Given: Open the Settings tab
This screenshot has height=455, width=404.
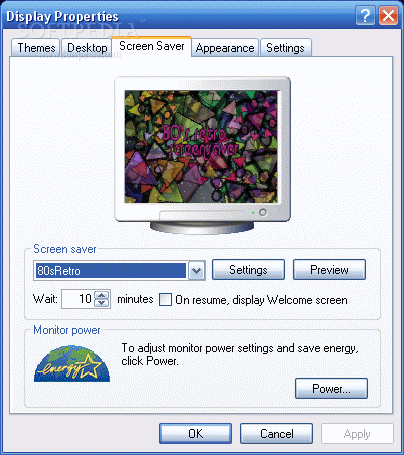Looking at the screenshot, I should point(285,48).
